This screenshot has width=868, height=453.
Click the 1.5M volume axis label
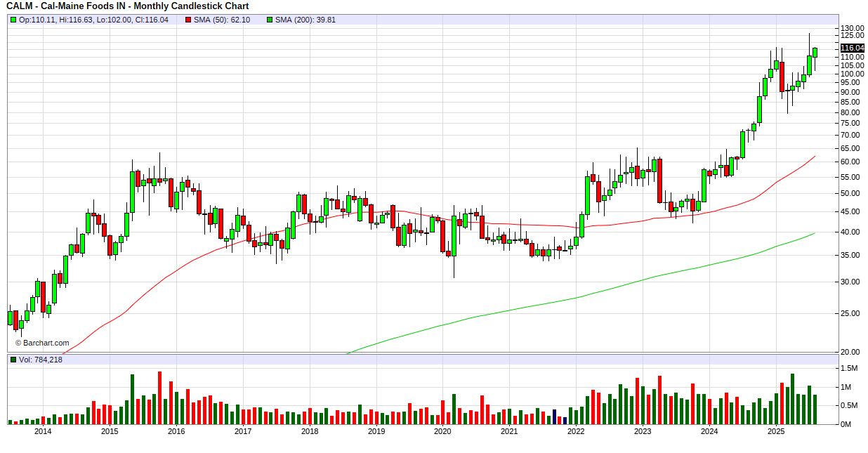click(x=850, y=368)
